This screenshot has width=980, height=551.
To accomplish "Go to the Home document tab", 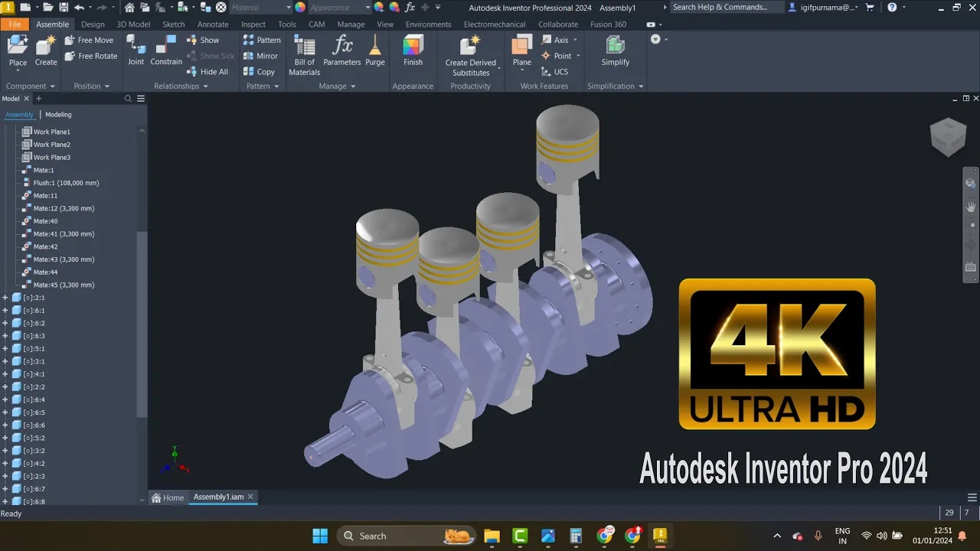I will coord(168,497).
